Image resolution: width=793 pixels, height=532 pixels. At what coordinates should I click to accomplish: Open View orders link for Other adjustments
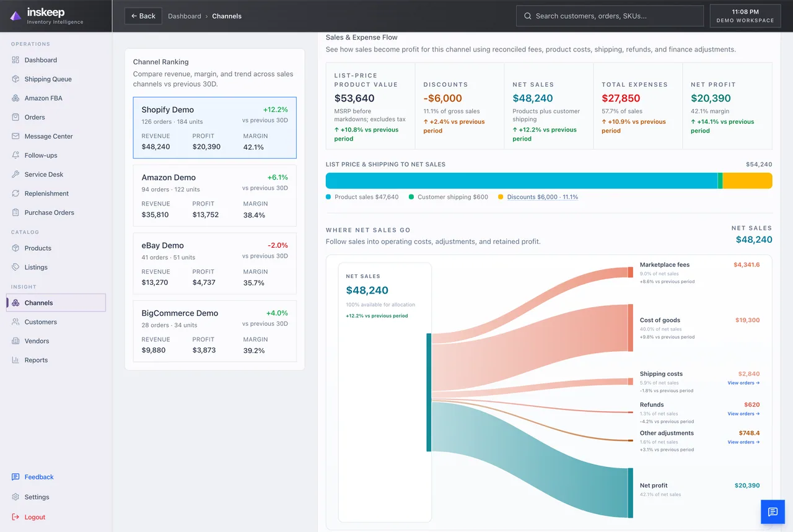click(x=743, y=442)
